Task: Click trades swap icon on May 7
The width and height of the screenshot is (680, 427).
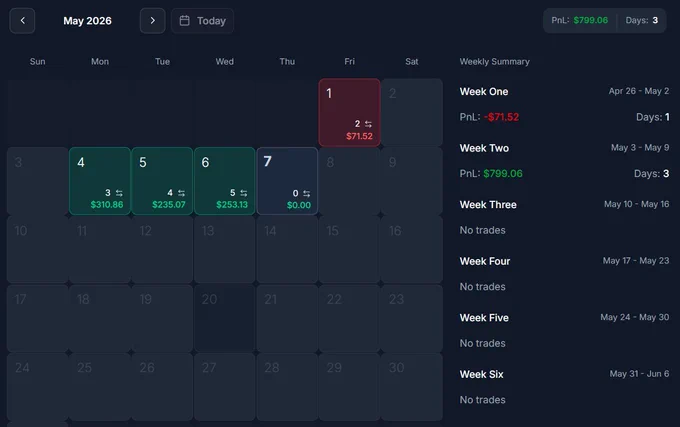Action: coord(307,193)
